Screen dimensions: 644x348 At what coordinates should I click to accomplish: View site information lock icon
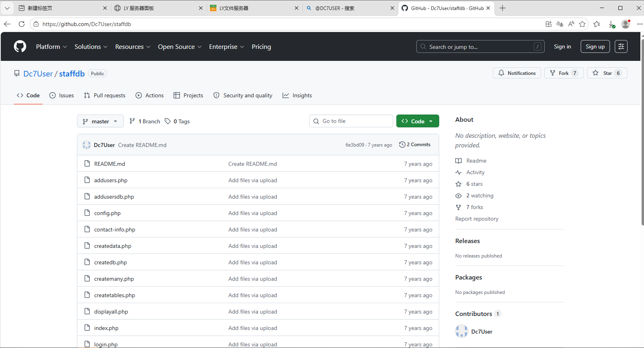(36, 24)
